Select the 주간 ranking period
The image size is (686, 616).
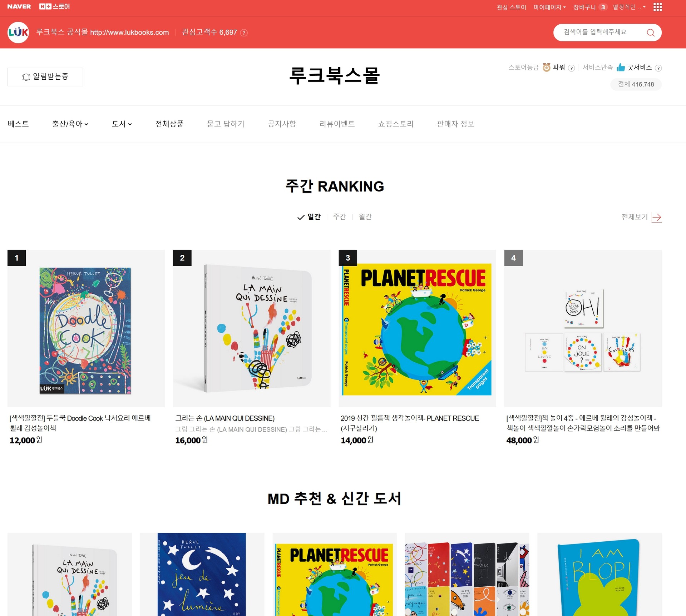[339, 217]
